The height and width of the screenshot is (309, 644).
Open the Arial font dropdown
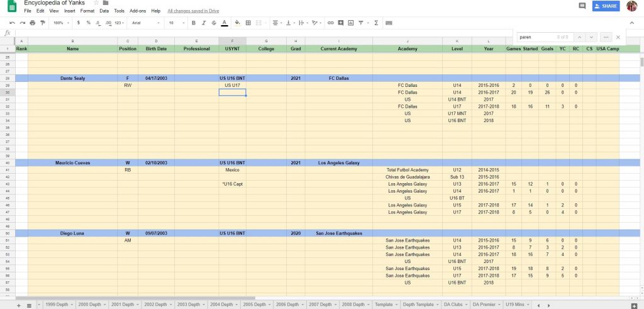pyautogui.click(x=146, y=23)
